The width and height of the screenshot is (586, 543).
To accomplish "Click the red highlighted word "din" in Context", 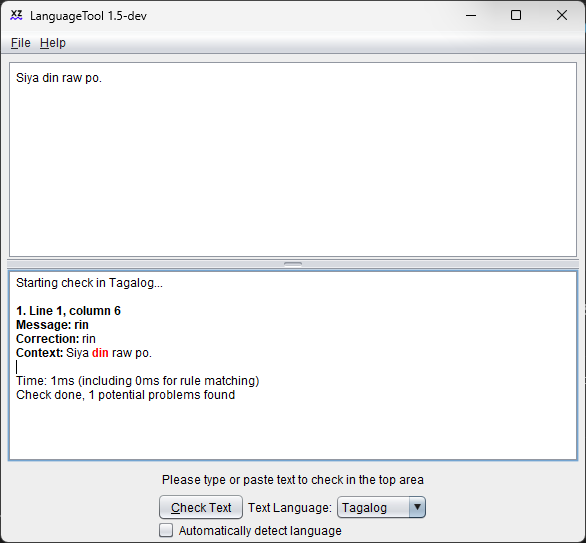I will pos(100,353).
